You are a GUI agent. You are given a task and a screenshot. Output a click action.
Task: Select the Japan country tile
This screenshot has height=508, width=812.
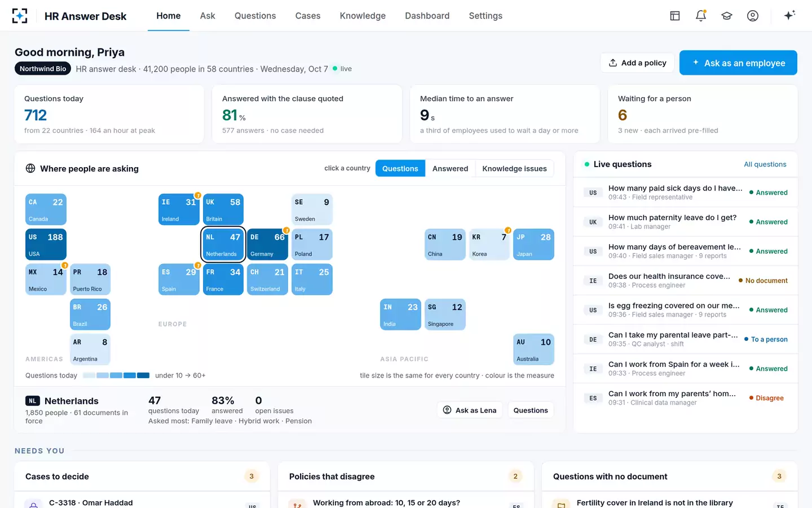click(533, 244)
